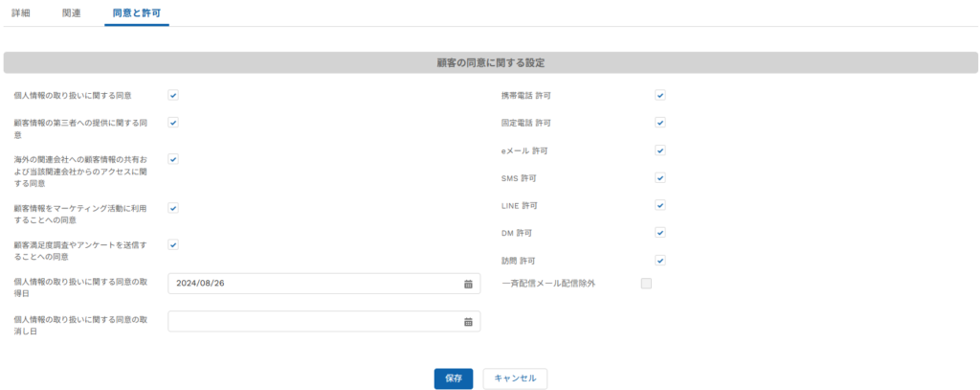The image size is (980, 390).
Task: Toggle 顧客情報の第三者への提供に関する同意 checkbox
Action: coord(173,123)
